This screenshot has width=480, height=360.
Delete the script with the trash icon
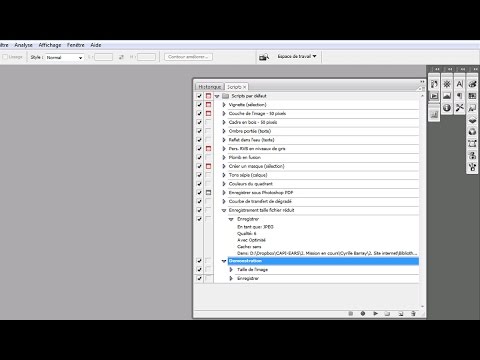413,313
